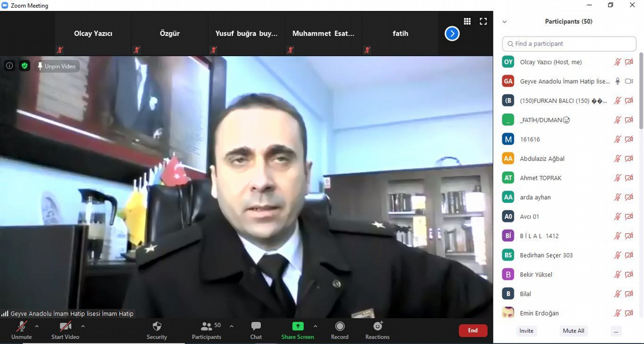Toggle the Participants panel button
Screen dimensions: 644x344
(207, 330)
